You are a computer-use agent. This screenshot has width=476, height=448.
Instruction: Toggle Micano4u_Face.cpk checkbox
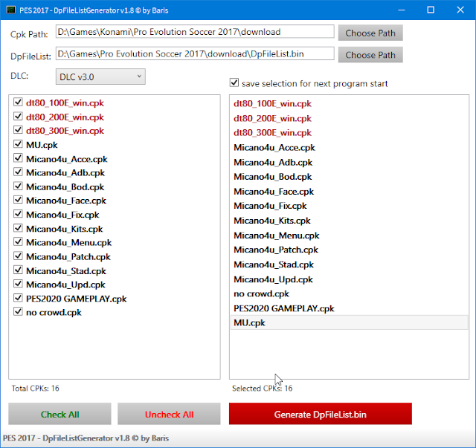click(18, 200)
